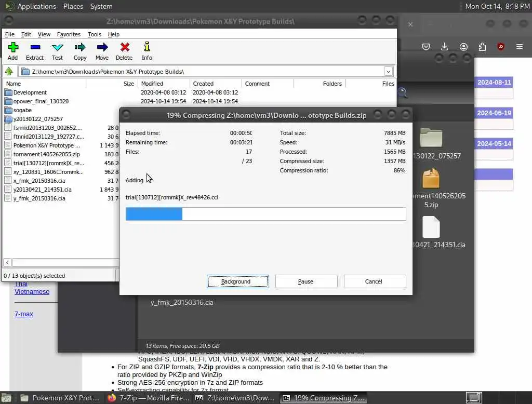Open the Info toolbar icon
The height and width of the screenshot is (404, 532).
pyautogui.click(x=147, y=51)
